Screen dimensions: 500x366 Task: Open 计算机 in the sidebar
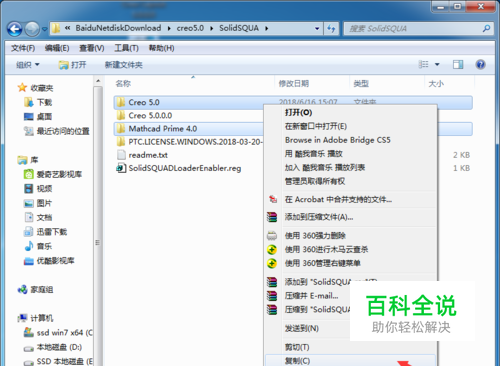35,318
